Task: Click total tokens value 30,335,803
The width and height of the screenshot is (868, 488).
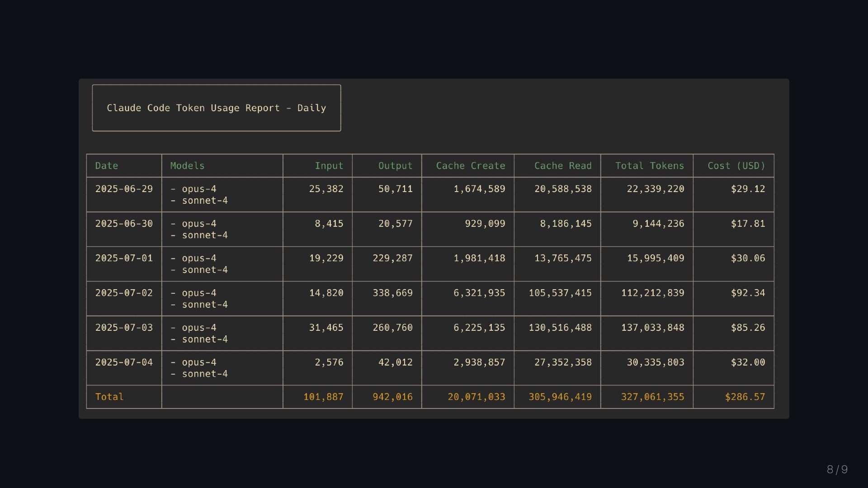Action: coord(656,362)
